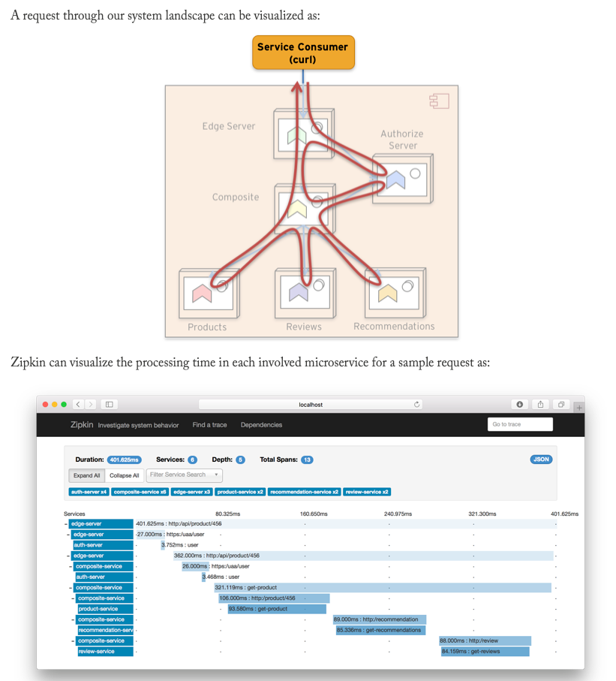This screenshot has height=681, width=616.
Task: Click the Collapse All button
Action: coord(124,475)
